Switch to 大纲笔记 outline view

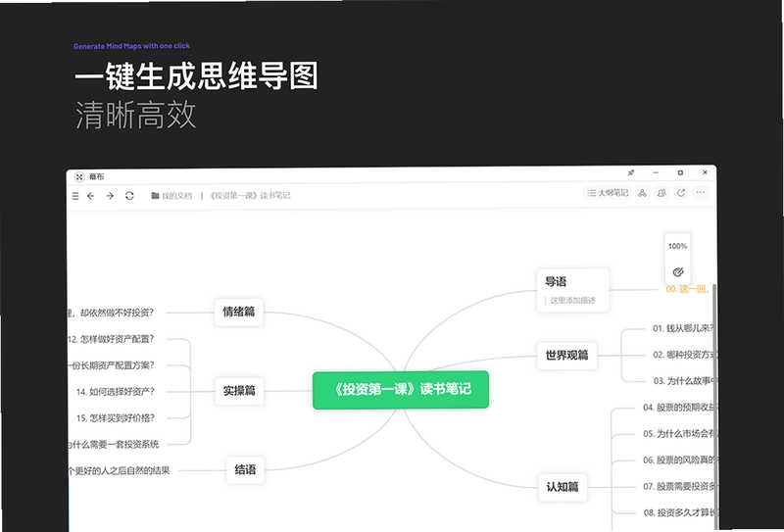(x=608, y=192)
